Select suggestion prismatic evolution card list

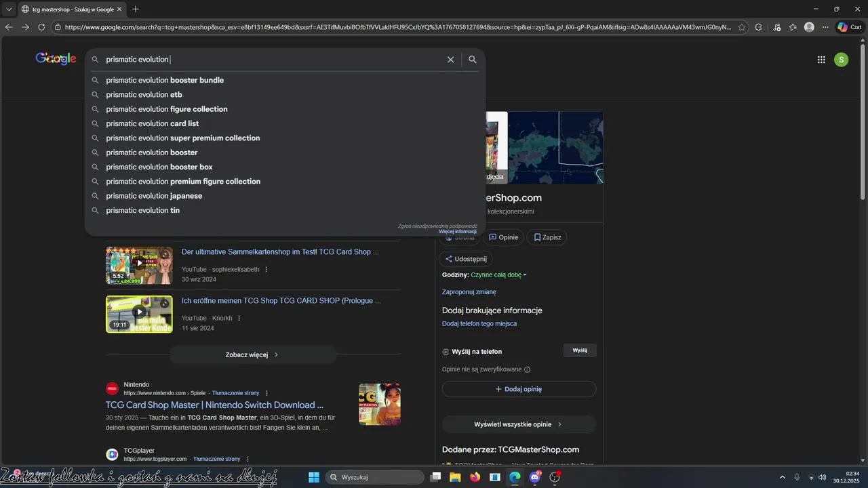tap(285, 123)
